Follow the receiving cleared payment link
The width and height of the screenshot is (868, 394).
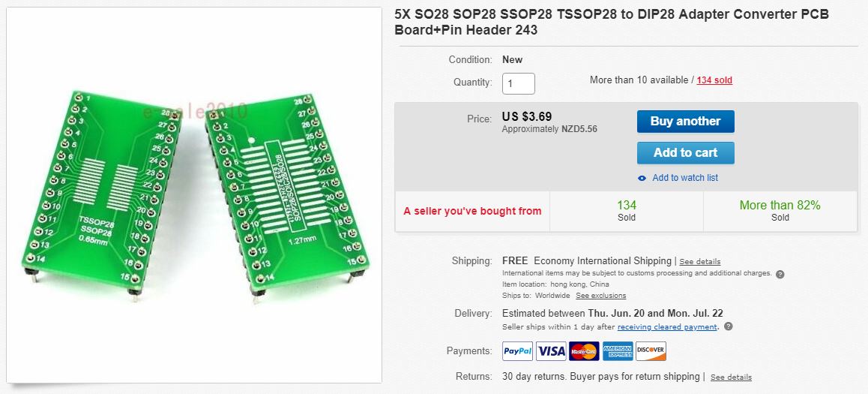(667, 327)
